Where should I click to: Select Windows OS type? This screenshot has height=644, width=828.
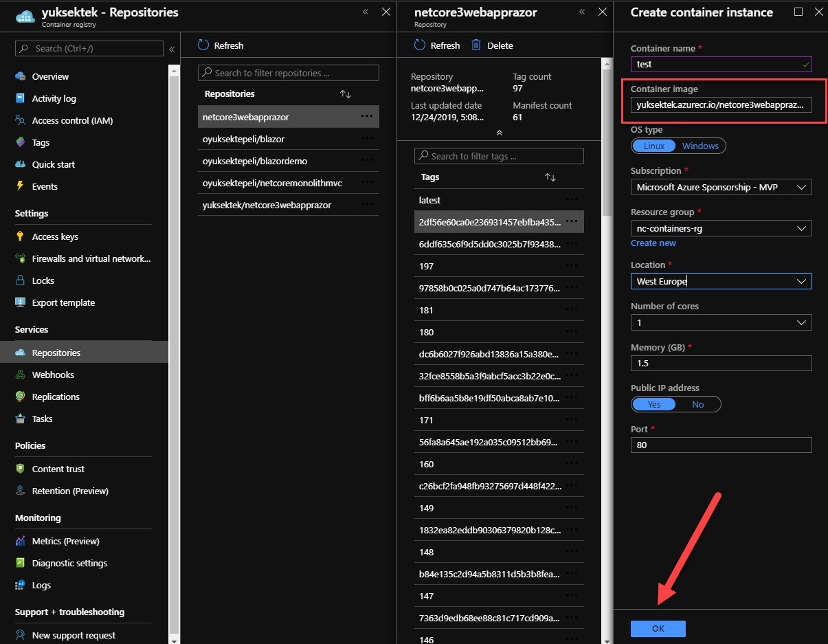(x=700, y=146)
